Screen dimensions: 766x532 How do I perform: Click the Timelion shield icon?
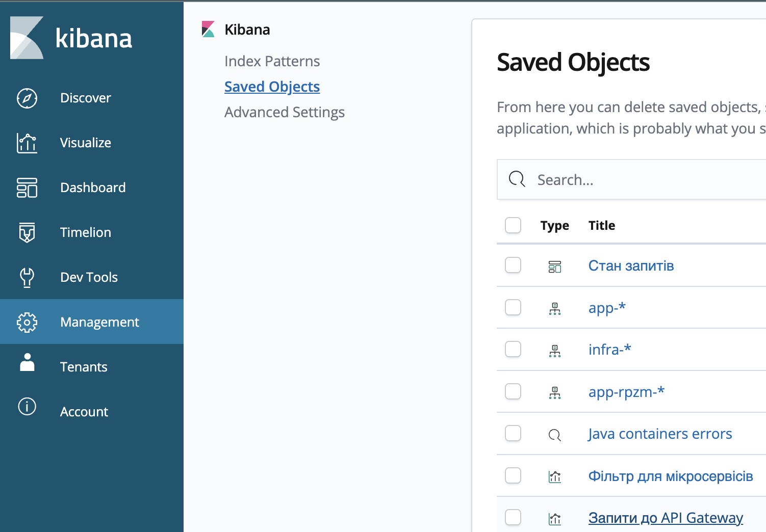(27, 233)
